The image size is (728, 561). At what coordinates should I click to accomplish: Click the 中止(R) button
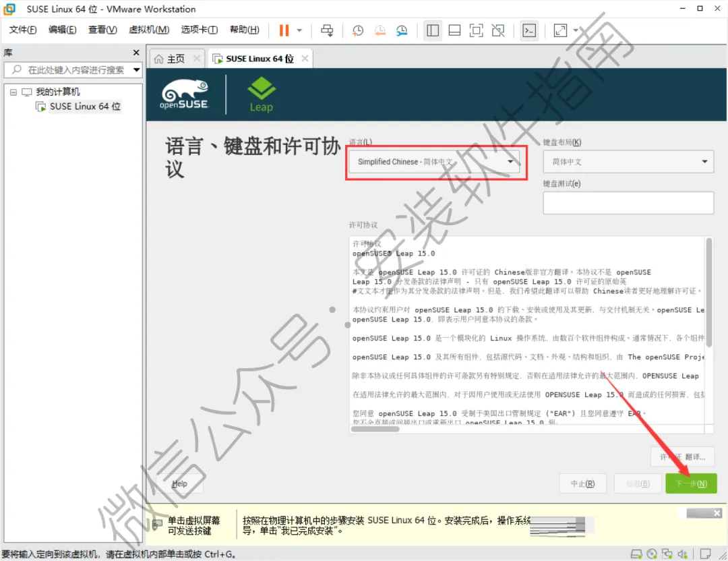(x=582, y=483)
